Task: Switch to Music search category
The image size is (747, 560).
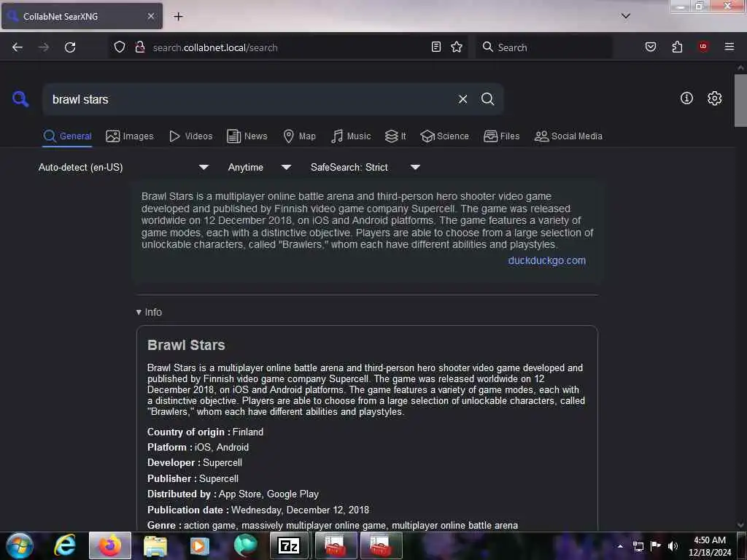Action: click(351, 136)
